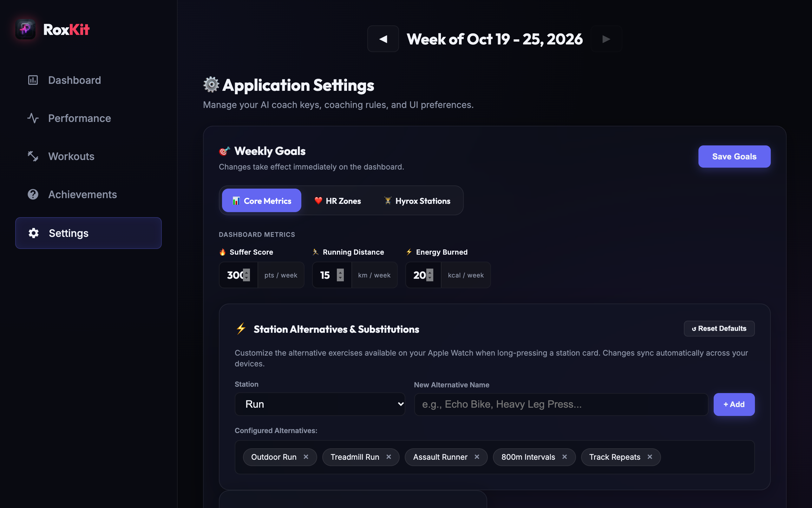Screen dimensions: 812x508
Task: Click the Assault Runner chip label
Action: (x=440, y=457)
